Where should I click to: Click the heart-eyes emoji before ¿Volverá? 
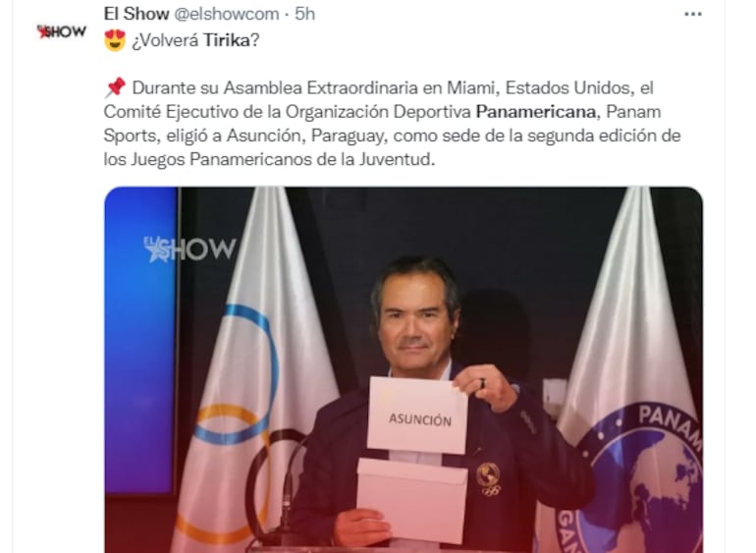115,40
